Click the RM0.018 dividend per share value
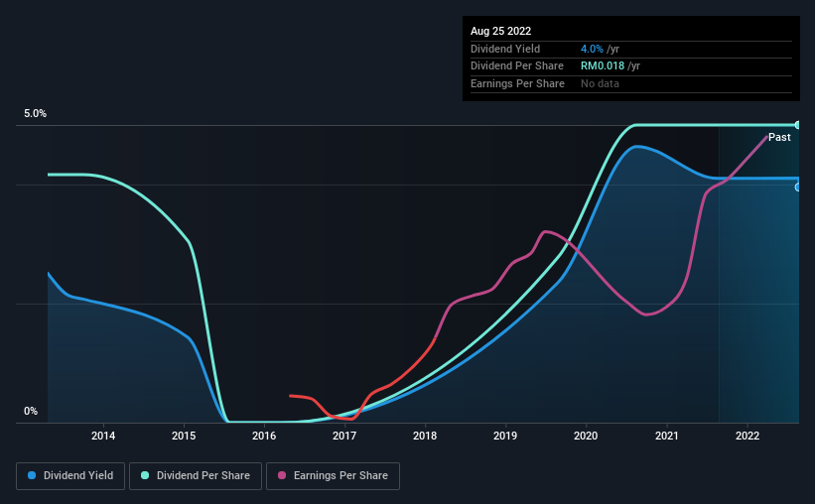This screenshot has height=504, width=815. 602,66
